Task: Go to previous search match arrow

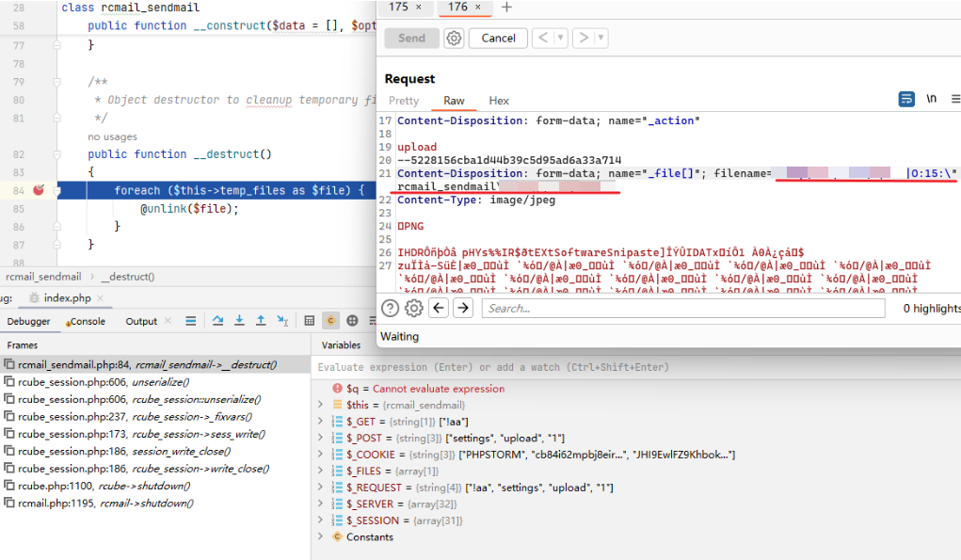Action: pyautogui.click(x=439, y=308)
